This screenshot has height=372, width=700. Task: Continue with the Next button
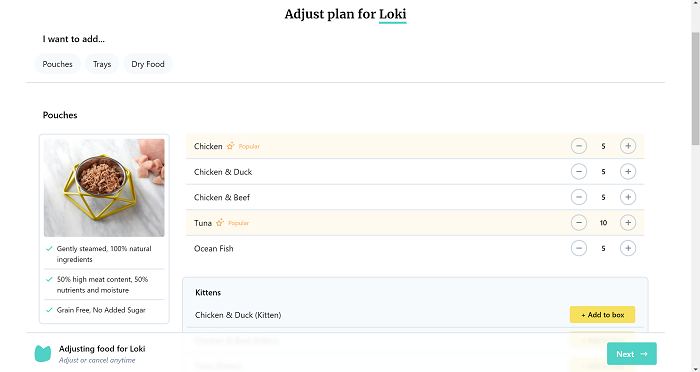[631, 354]
